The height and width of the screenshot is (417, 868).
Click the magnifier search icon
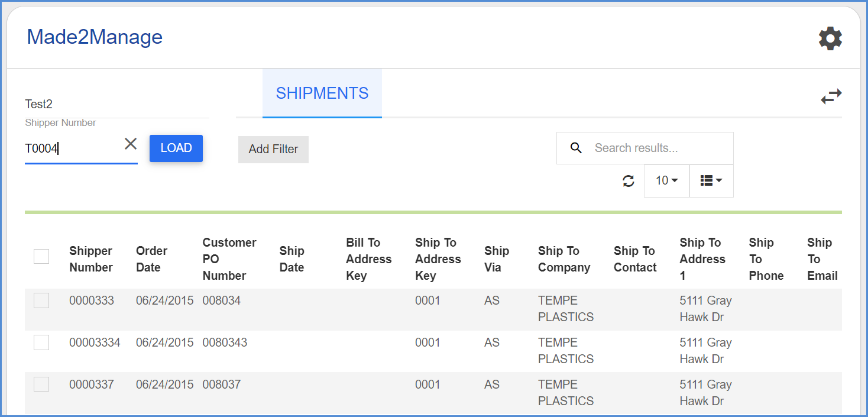576,148
